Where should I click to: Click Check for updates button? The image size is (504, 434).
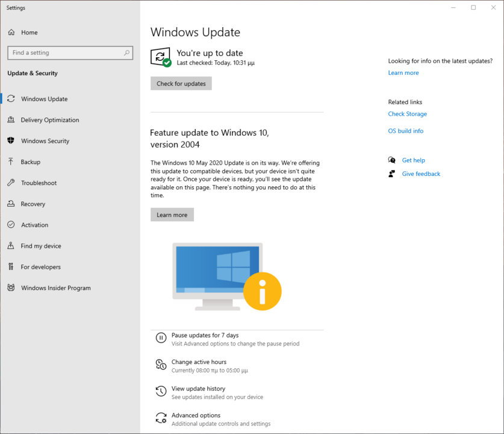tap(181, 83)
